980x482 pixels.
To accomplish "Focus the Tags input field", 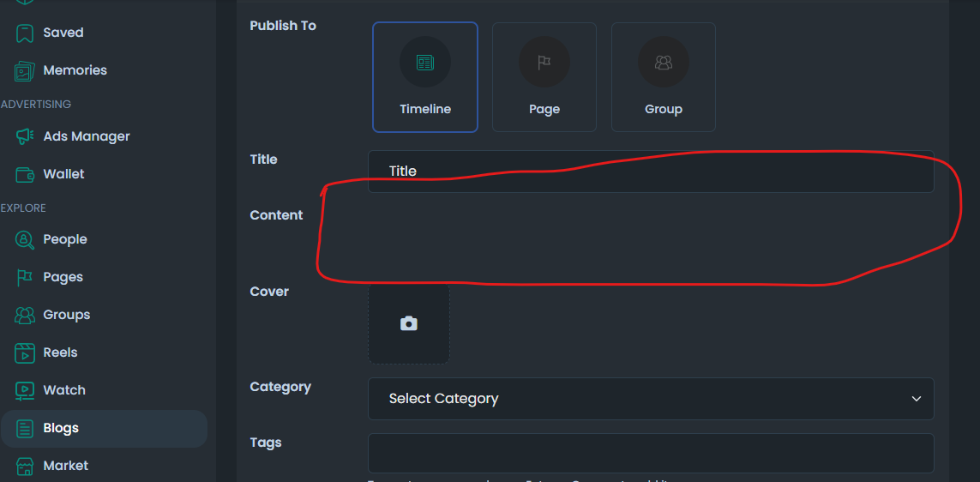I will (x=651, y=453).
